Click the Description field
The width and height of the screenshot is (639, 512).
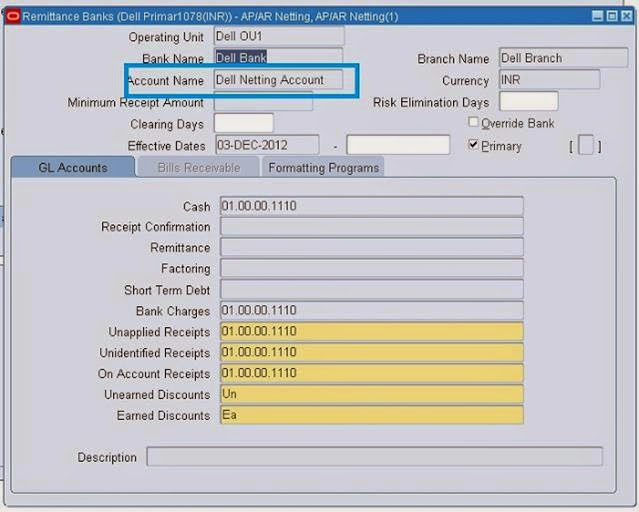click(x=375, y=457)
